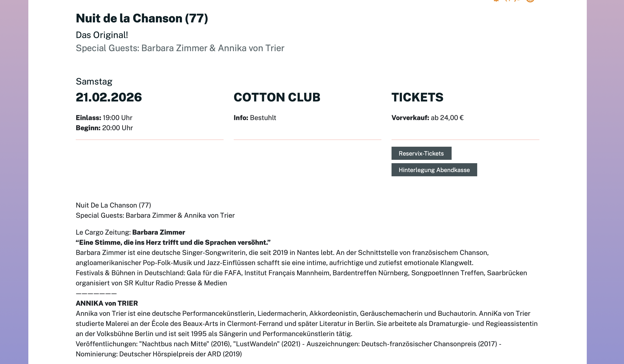Click the TICKETS section heading

(x=417, y=97)
